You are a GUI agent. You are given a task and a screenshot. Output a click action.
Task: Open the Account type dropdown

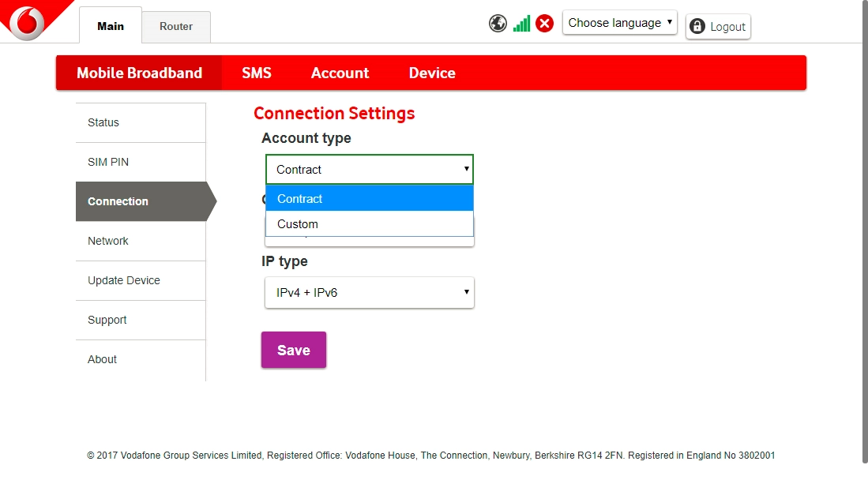click(x=369, y=169)
